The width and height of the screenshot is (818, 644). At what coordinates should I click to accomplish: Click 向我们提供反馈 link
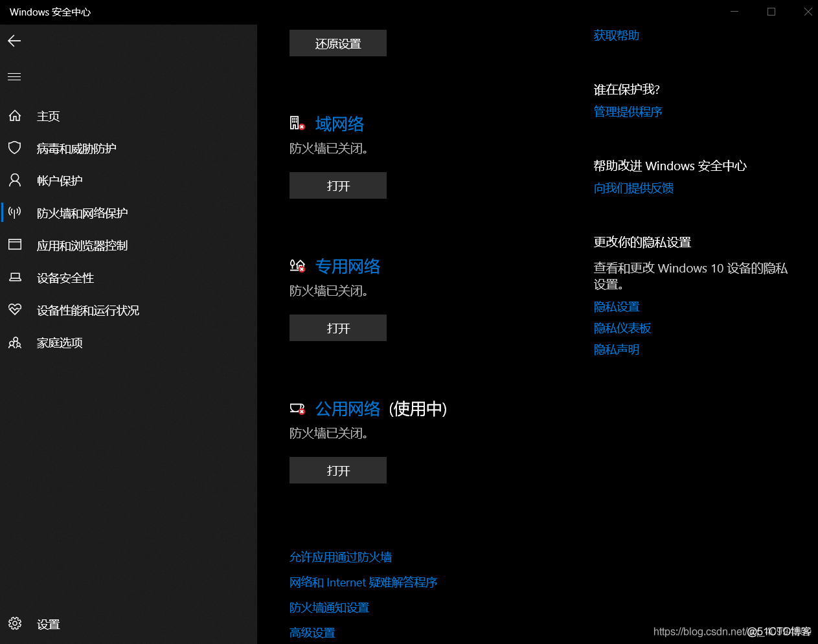(634, 188)
